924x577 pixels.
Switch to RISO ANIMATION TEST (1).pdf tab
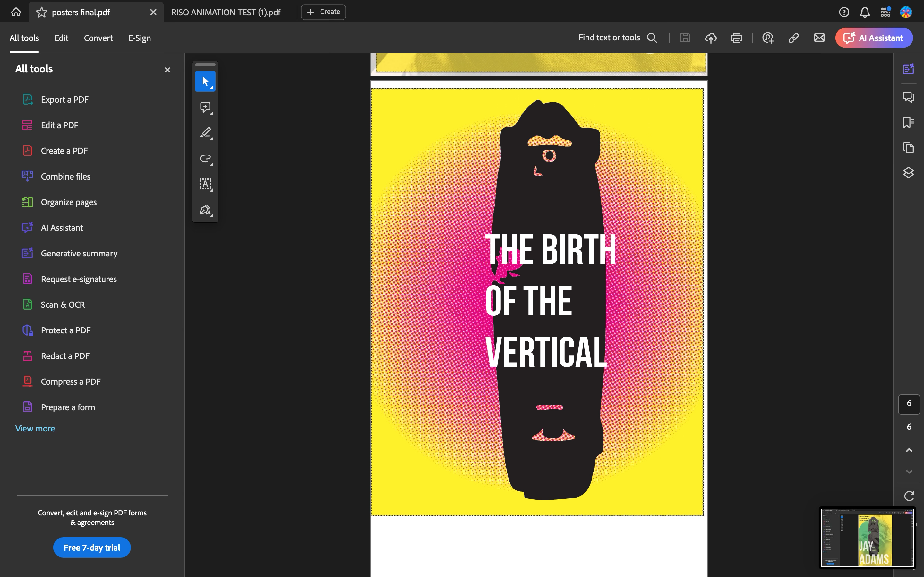(226, 12)
